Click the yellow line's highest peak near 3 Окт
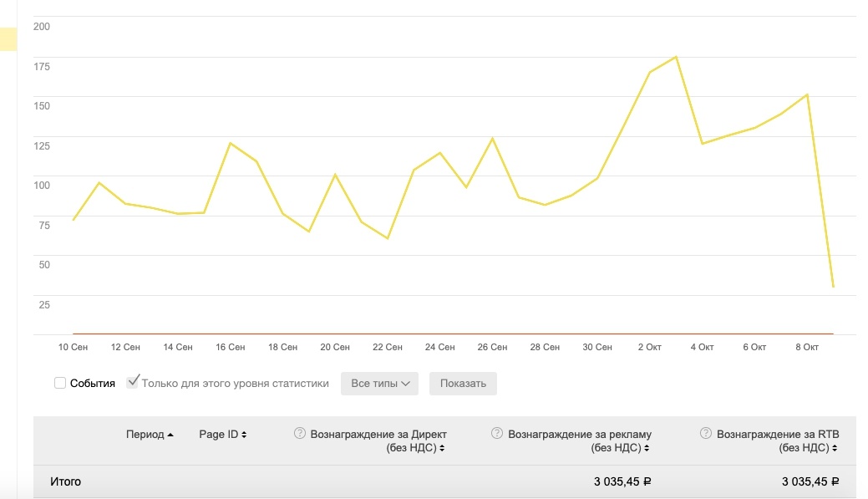This screenshot has width=868, height=499. [675, 57]
